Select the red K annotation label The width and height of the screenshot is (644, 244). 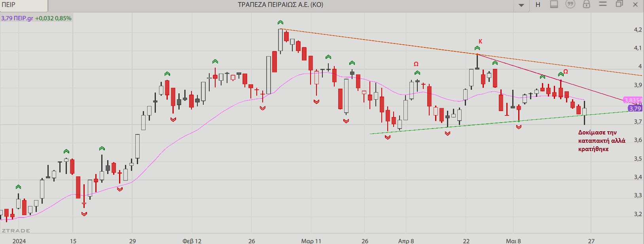(481, 41)
